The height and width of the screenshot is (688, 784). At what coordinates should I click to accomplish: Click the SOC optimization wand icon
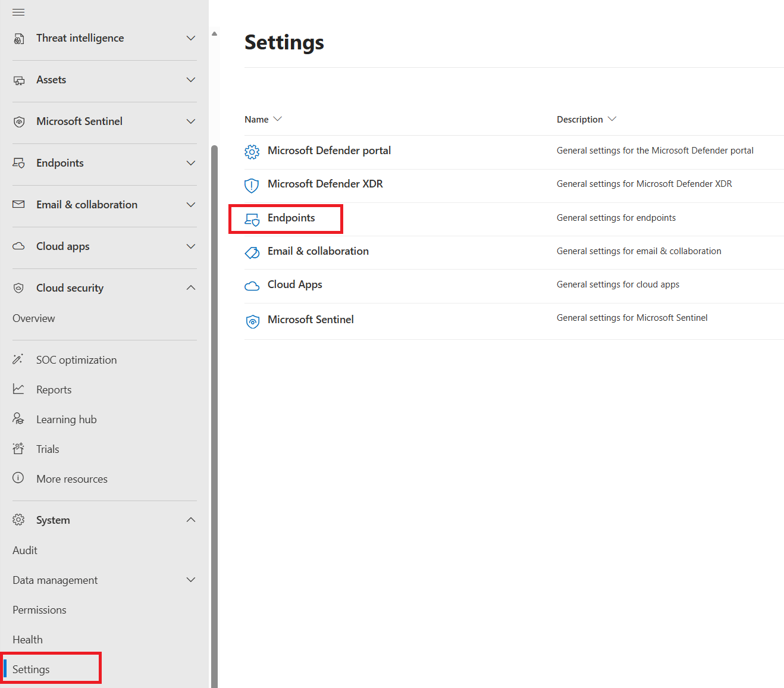pyautogui.click(x=18, y=359)
